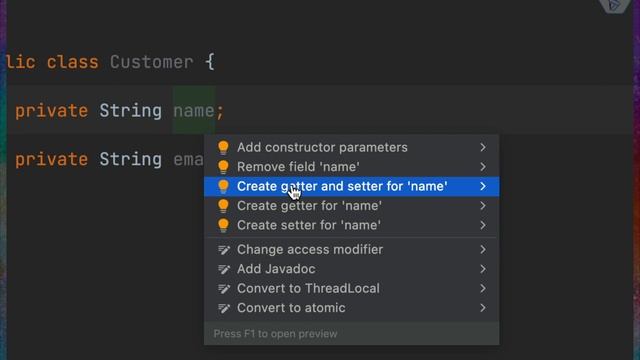
Task: Open the 'Add Javadoc' submenu arrow
Action: pyautogui.click(x=483, y=269)
